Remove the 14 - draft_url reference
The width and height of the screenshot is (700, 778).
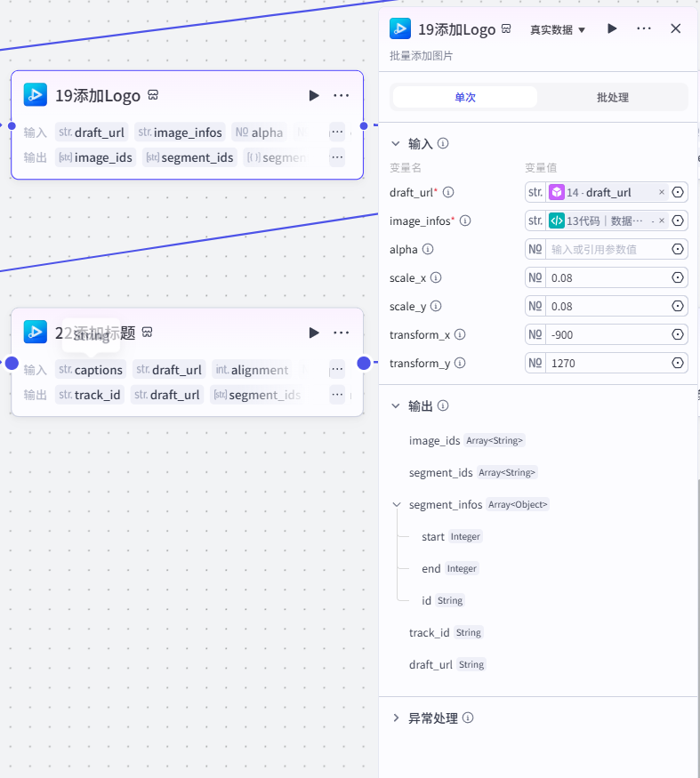[662, 192]
